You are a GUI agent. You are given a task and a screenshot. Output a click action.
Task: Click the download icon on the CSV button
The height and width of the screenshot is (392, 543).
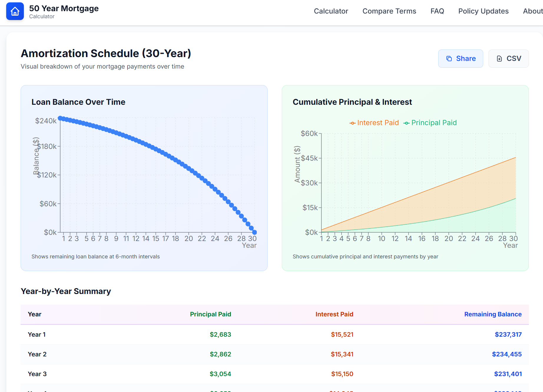(x=499, y=59)
